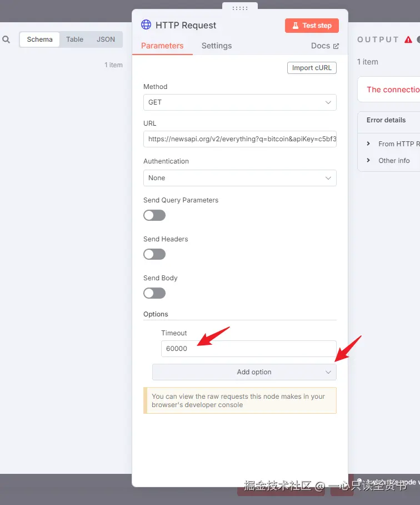The width and height of the screenshot is (420, 505).
Task: Switch to the JSON view
Action: [106, 39]
